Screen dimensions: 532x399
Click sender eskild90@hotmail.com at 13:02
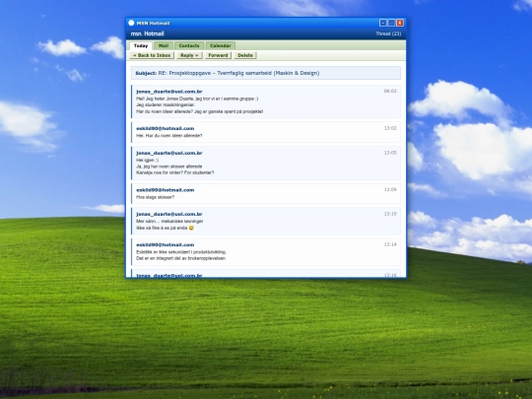point(166,128)
